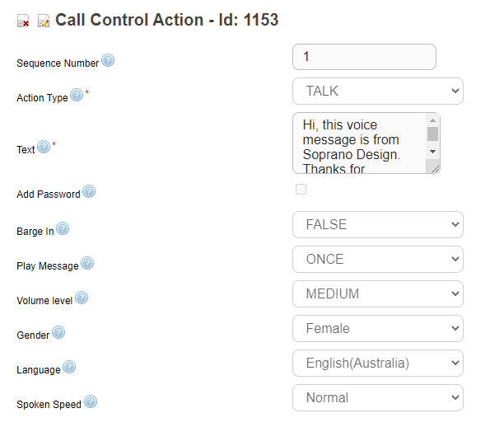The height and width of the screenshot is (427, 504).
Task: Click the Text box scrollbar down arrow
Action: 432,152
